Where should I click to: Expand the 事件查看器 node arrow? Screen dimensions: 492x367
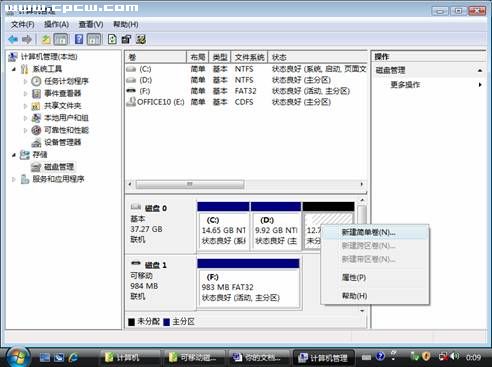point(26,94)
